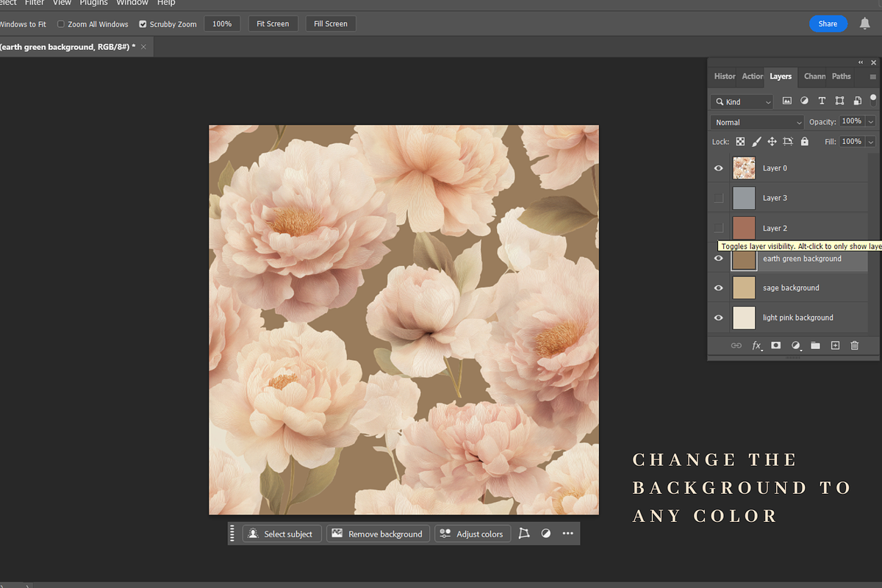Switch to the Paths tab
The image size is (882, 588).
point(842,76)
